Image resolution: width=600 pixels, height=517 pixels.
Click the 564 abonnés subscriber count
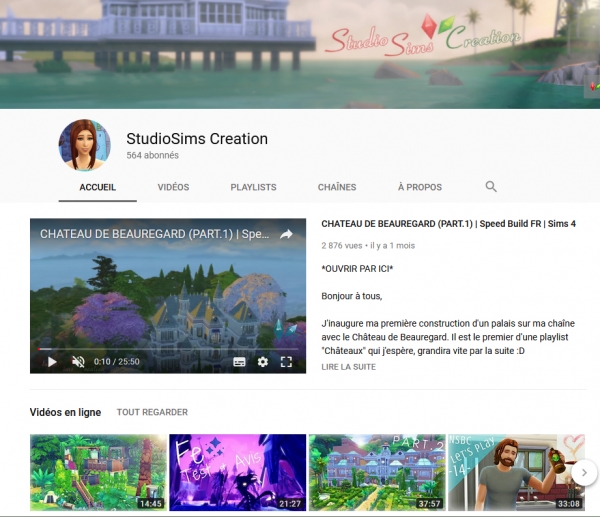[153, 155]
